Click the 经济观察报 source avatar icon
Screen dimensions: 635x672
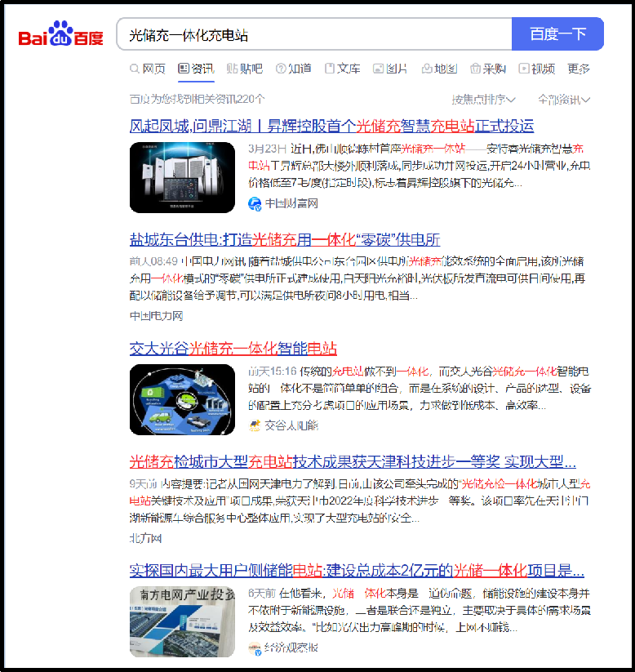point(255,648)
